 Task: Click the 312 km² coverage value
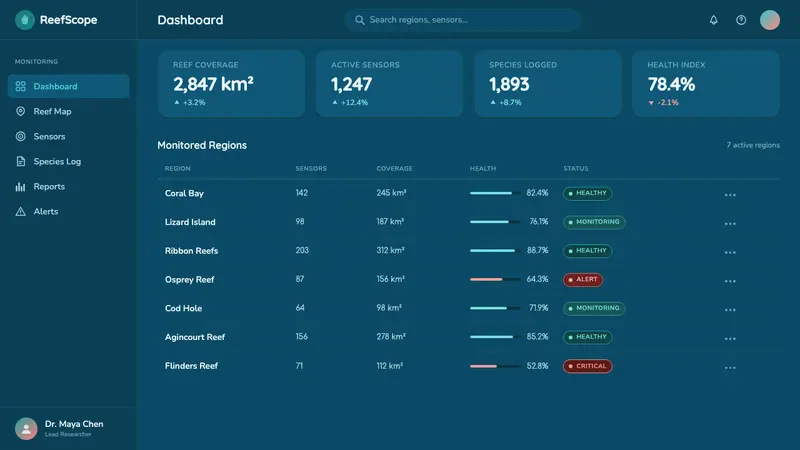click(x=390, y=251)
